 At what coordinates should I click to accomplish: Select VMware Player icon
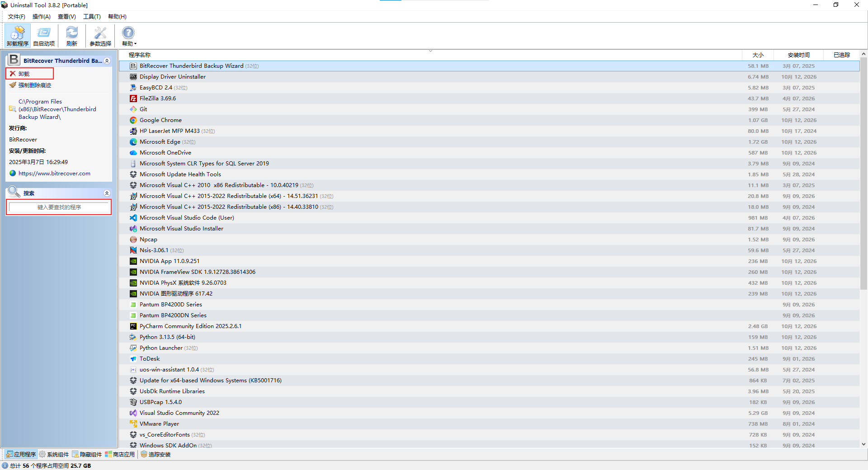coord(133,424)
